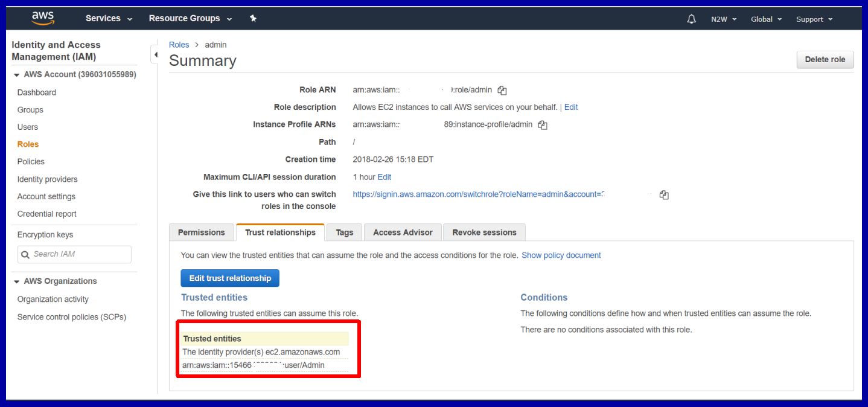Switch to the Revoke sessions tab
The height and width of the screenshot is (407, 868).
point(484,232)
